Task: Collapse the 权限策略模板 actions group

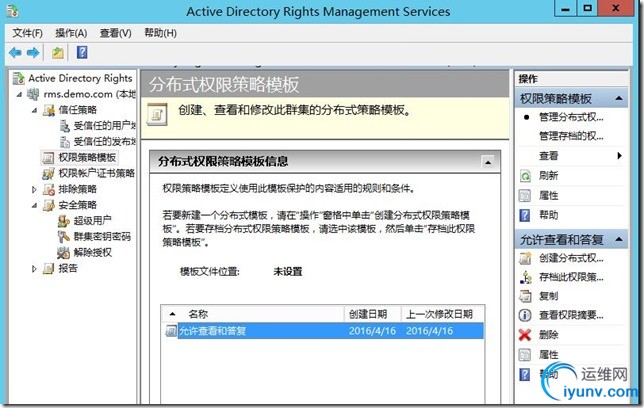Action: [619, 99]
